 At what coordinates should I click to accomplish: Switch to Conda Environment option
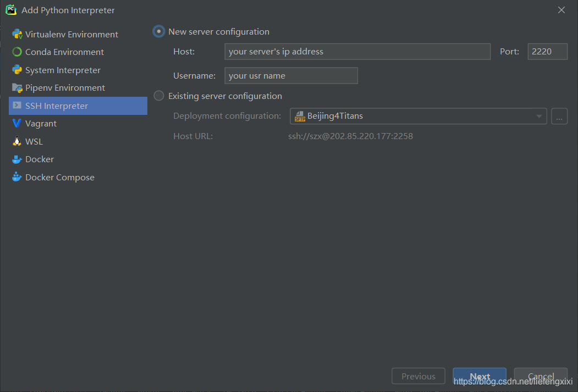(x=64, y=52)
